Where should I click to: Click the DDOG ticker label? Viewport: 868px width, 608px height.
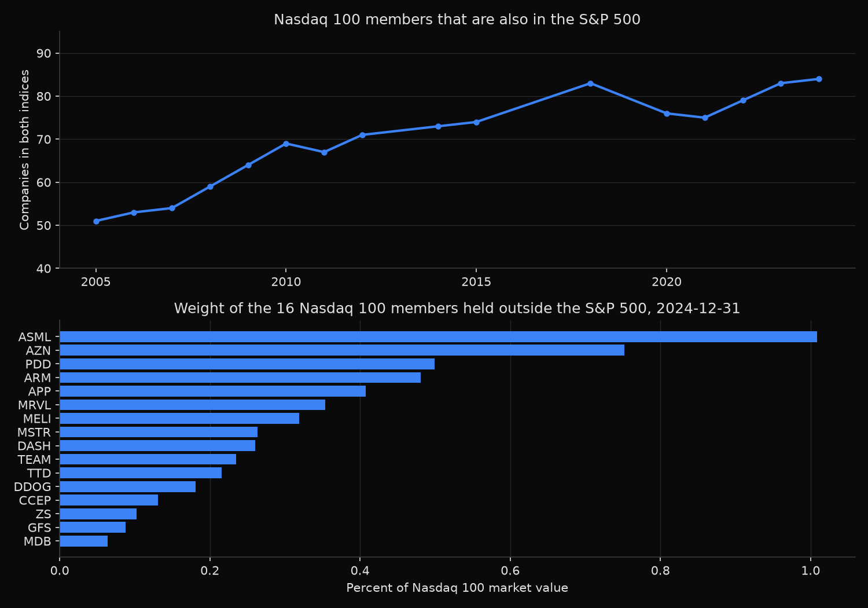coord(32,486)
